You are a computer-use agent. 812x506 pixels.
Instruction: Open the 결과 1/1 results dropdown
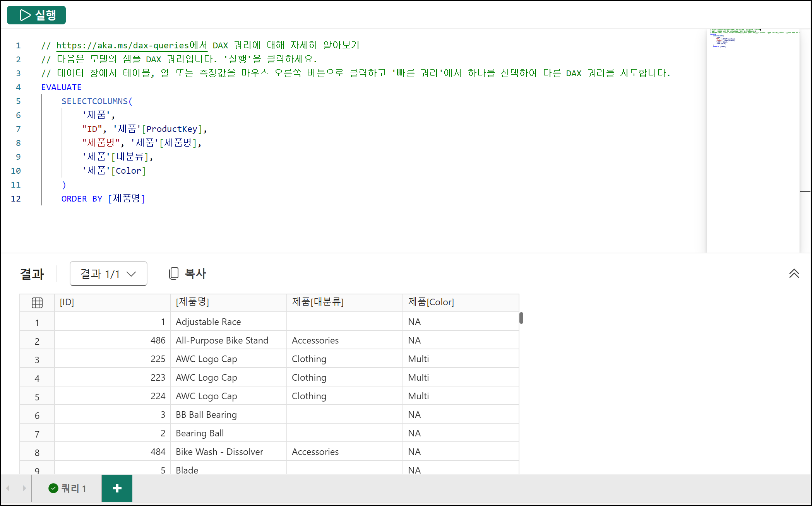click(x=108, y=274)
